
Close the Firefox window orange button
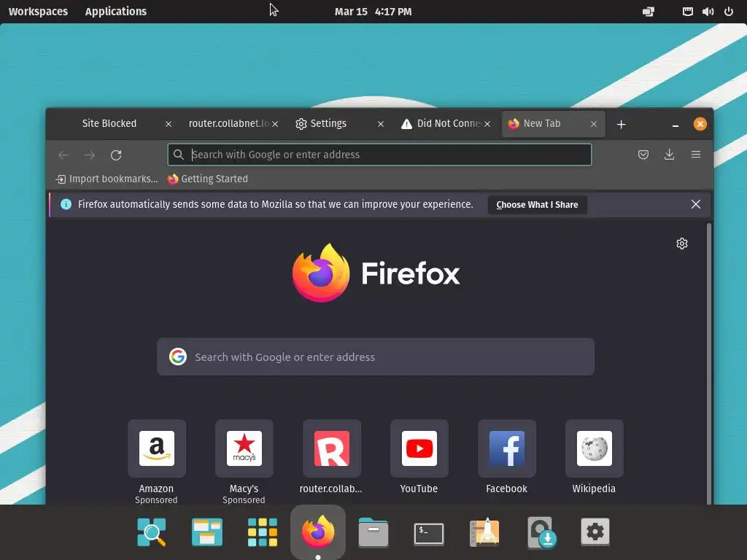(700, 124)
